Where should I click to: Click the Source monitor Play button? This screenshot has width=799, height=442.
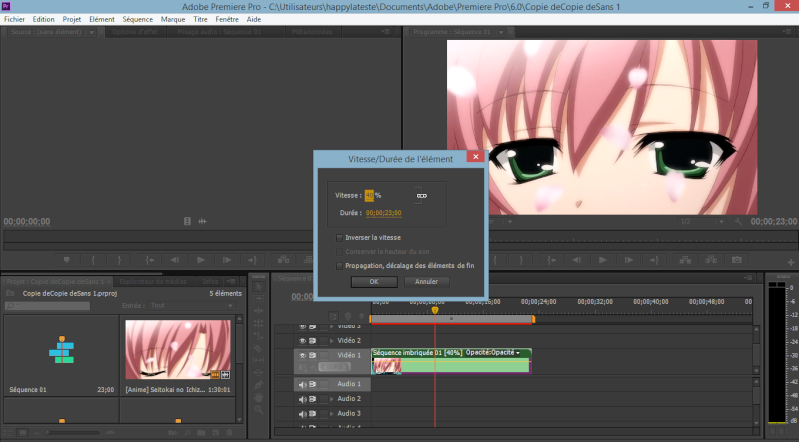pyautogui.click(x=201, y=260)
